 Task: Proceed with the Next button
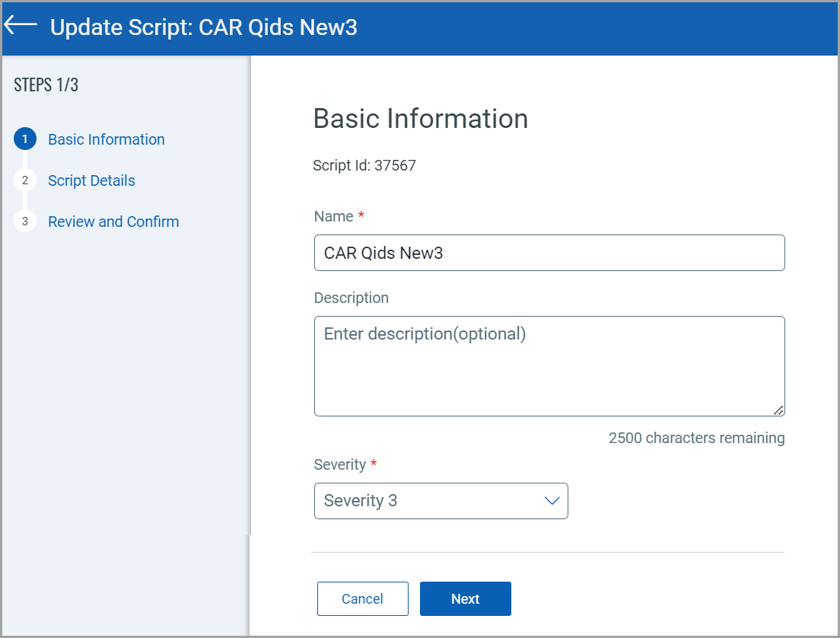pos(465,599)
